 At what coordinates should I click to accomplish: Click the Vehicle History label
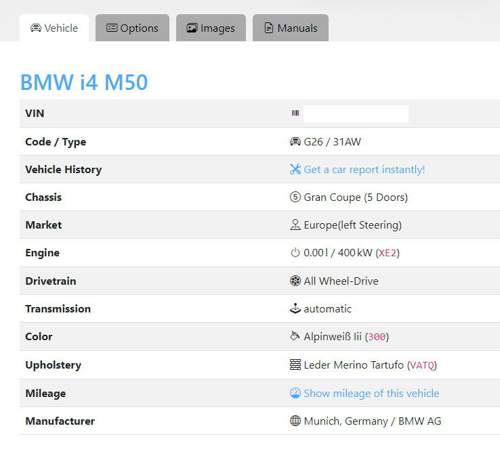tap(63, 170)
